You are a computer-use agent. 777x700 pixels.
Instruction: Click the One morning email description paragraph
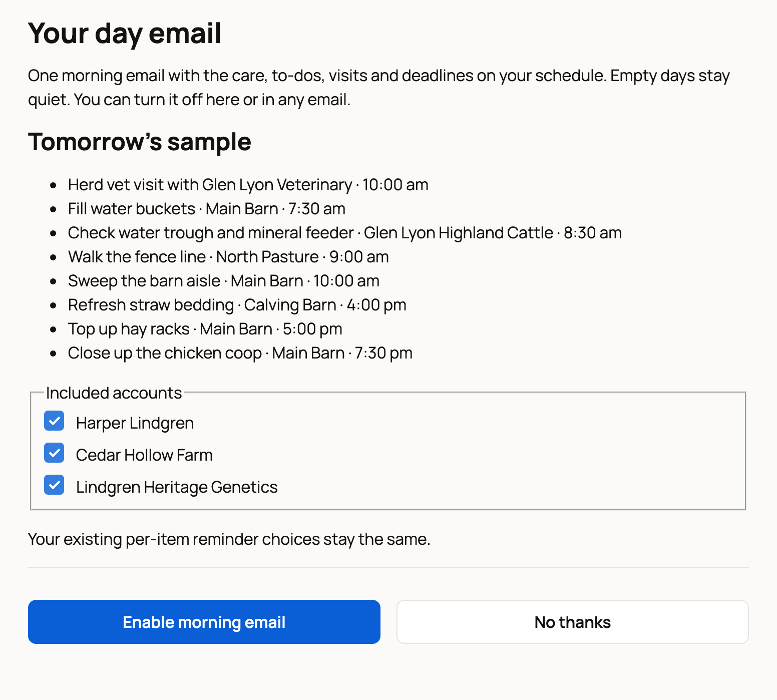coord(379,88)
